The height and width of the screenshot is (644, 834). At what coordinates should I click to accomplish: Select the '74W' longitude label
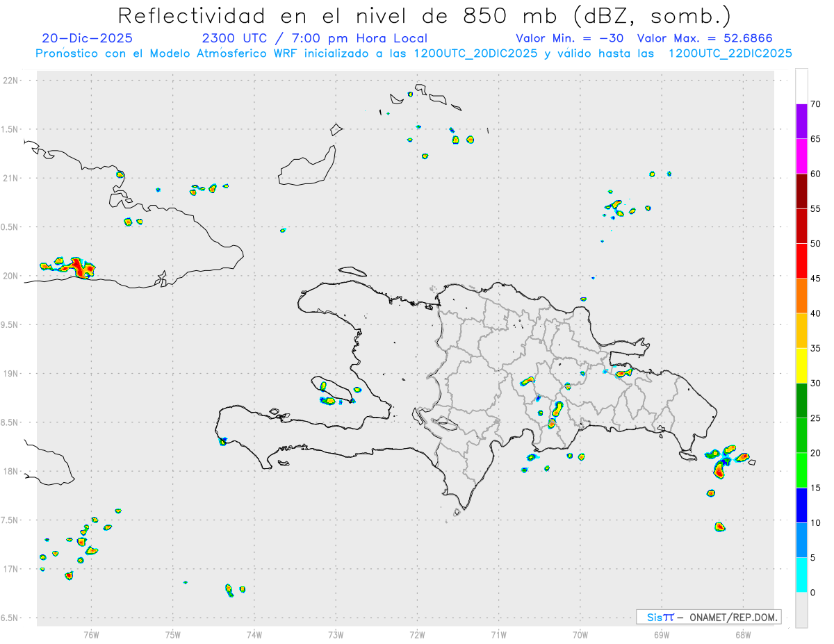[254, 634]
